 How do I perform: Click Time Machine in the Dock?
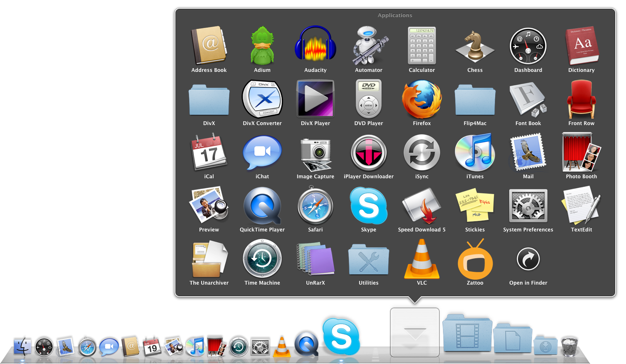[239, 347]
